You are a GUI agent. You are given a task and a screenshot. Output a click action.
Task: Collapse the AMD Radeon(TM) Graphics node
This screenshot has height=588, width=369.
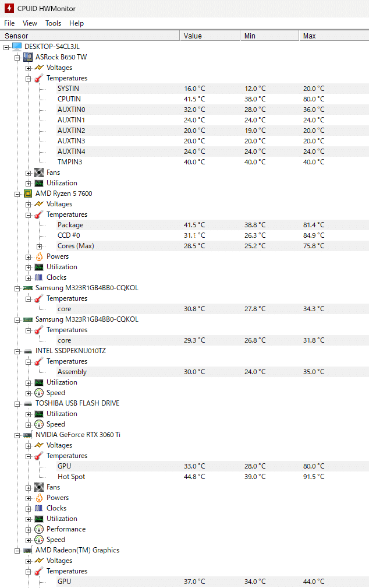pos(17,551)
